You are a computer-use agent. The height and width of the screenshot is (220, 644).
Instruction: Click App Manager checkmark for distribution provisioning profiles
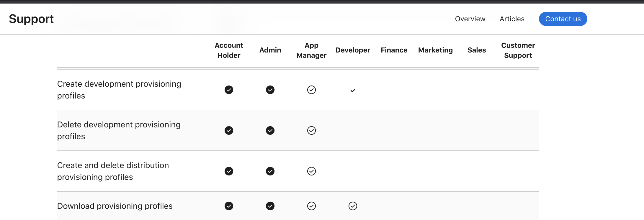tap(311, 171)
